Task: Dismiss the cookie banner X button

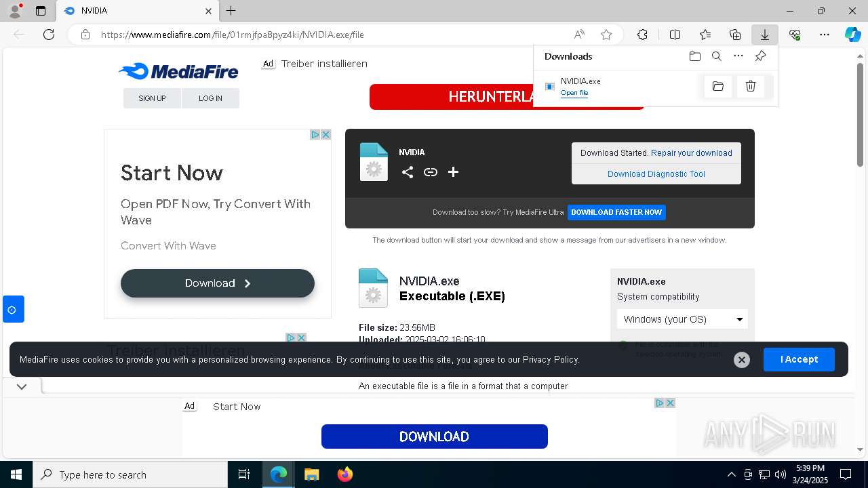Action: [742, 360]
